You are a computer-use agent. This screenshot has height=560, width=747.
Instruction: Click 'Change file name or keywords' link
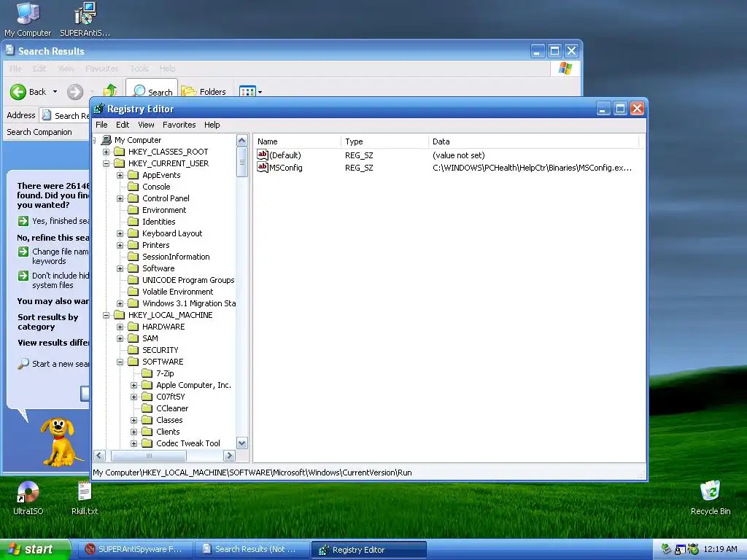61,256
